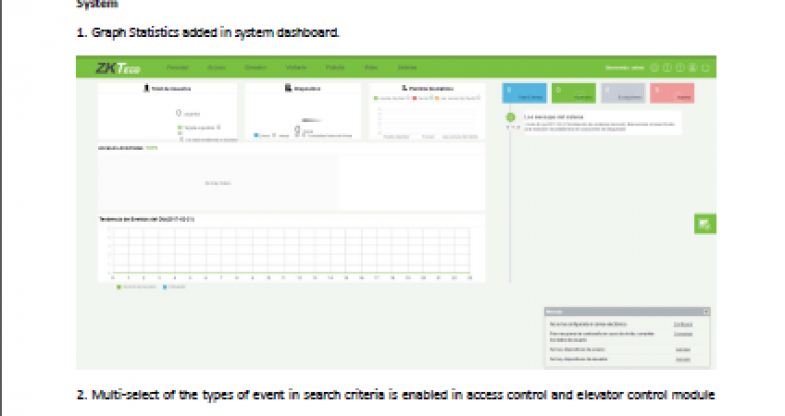
Task: Collapse the message popup using its header corner button
Action: click(705, 312)
